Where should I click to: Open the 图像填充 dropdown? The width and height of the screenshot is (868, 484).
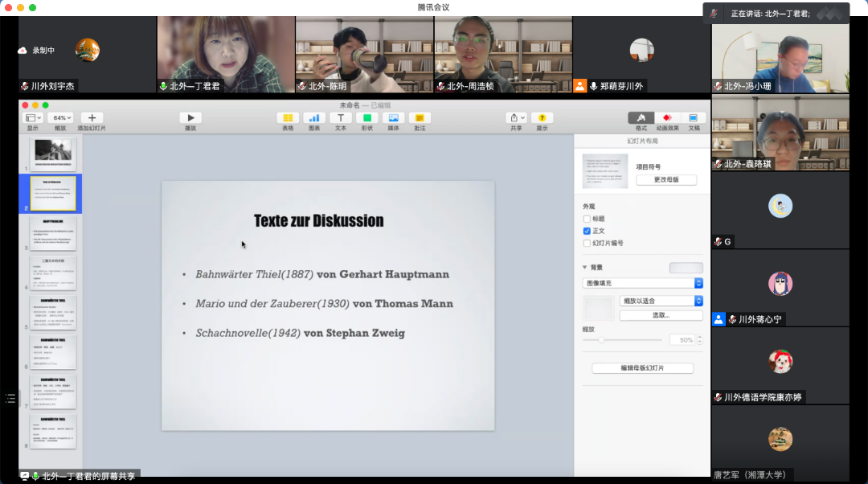pyautogui.click(x=642, y=283)
